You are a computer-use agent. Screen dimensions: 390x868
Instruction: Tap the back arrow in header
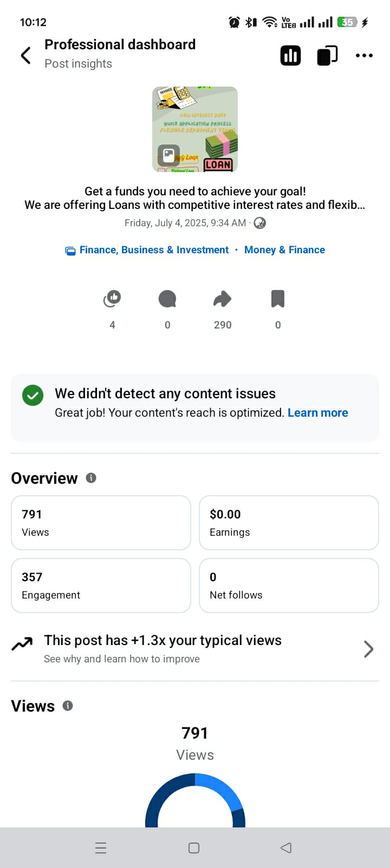[25, 55]
